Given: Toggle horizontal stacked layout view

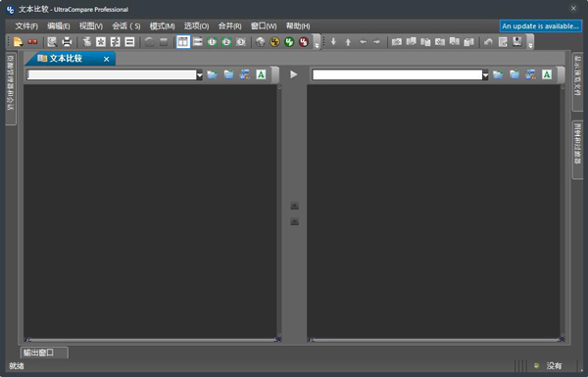Looking at the screenshot, I should coord(198,41).
